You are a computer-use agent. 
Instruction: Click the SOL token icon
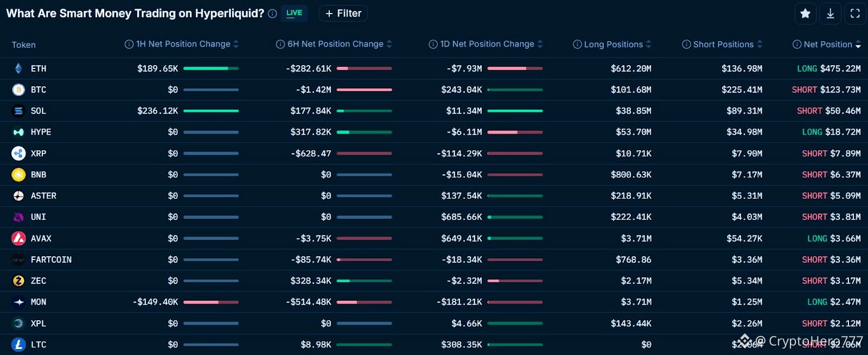coord(18,111)
